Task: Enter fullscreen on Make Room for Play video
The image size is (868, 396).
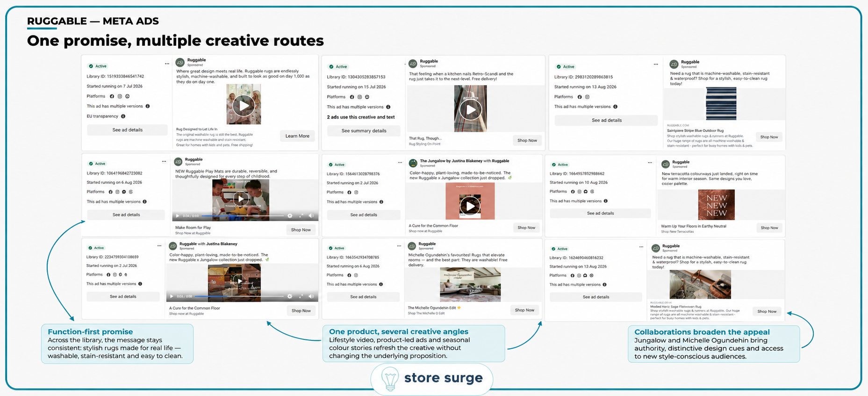Action: pos(301,216)
